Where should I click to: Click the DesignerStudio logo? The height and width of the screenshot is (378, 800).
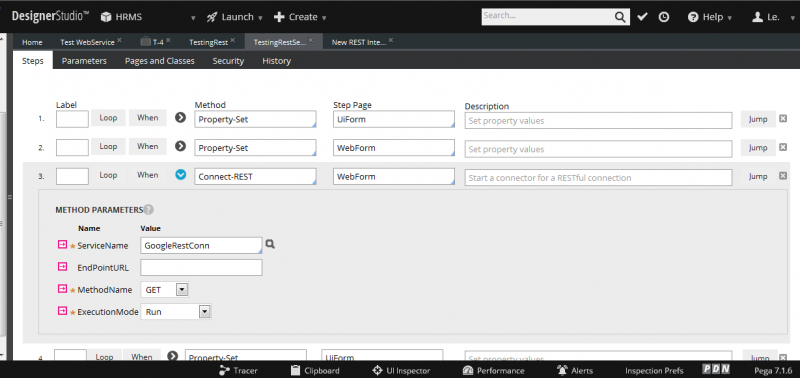(51, 16)
